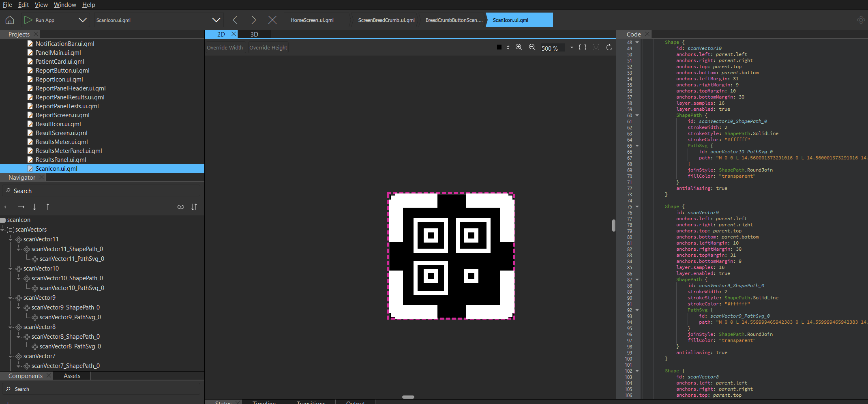The width and height of the screenshot is (868, 404).
Task: Click Override Height field
Action: 268,48
